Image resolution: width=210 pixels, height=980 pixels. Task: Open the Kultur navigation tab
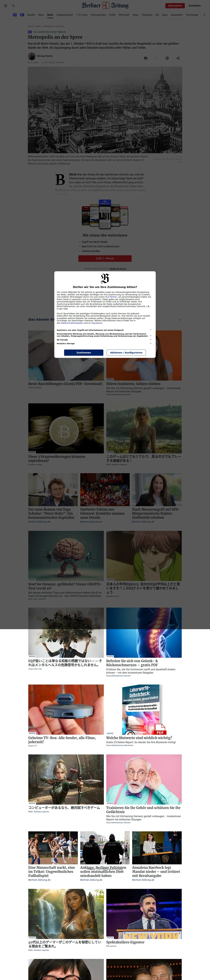(x=136, y=15)
